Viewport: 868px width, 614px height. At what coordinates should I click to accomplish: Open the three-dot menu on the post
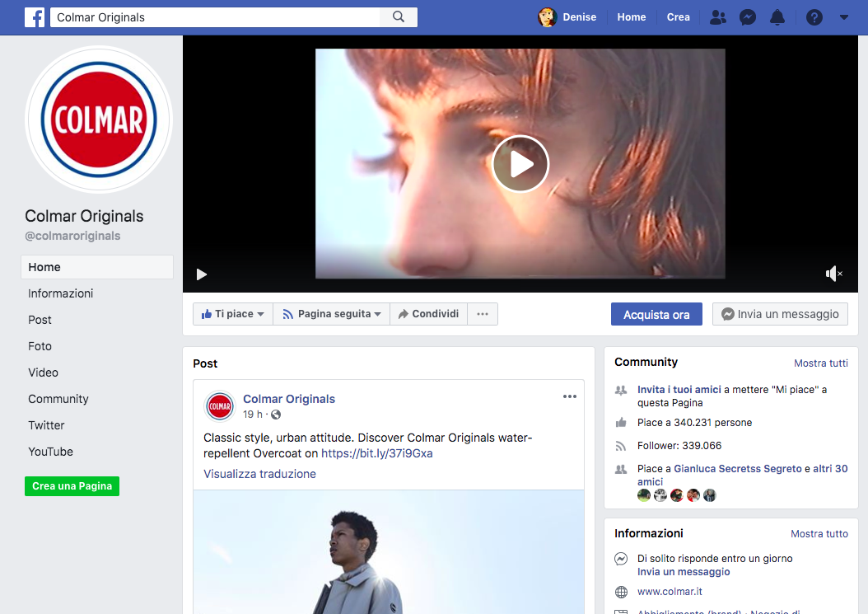click(x=570, y=396)
